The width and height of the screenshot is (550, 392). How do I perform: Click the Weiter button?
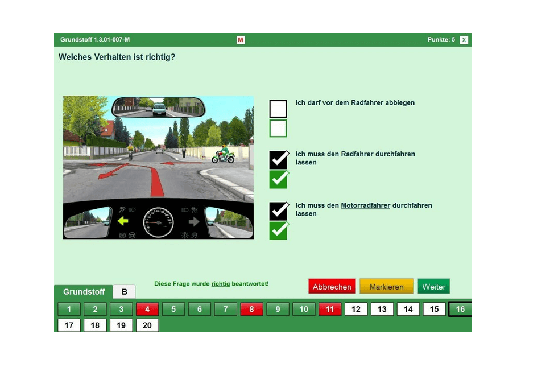(433, 286)
